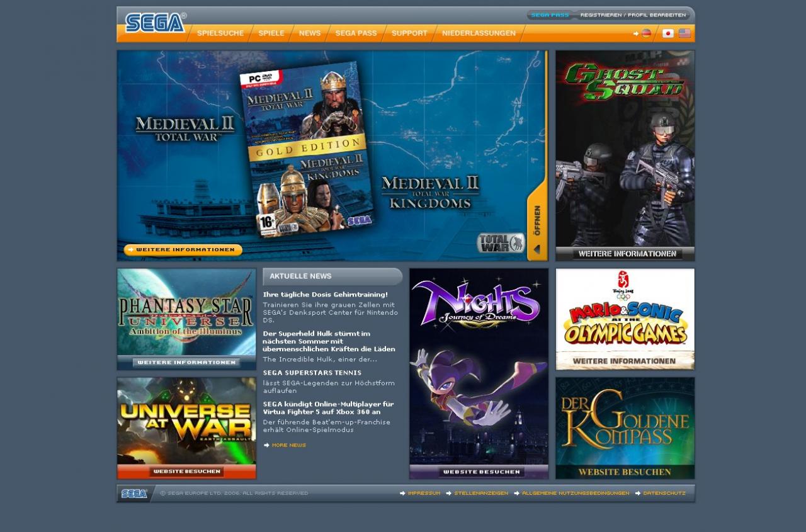
Task: Click the MORE NEWS link
Action: click(285, 445)
